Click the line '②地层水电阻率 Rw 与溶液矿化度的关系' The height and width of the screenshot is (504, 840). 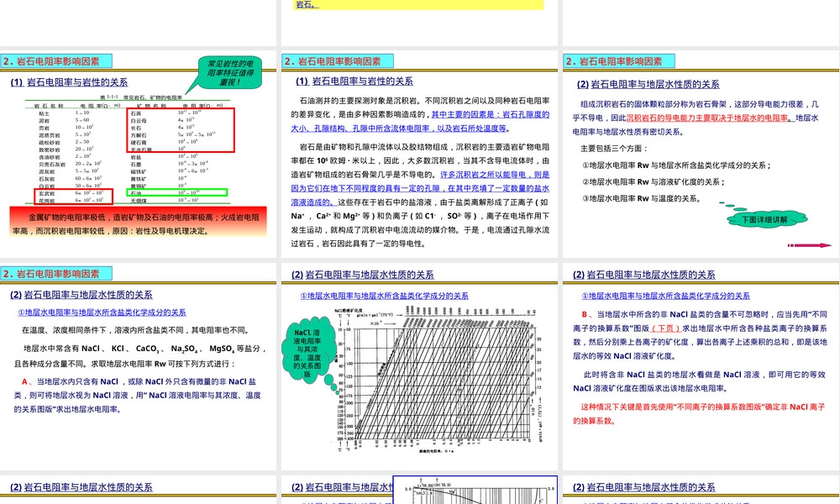point(654,182)
